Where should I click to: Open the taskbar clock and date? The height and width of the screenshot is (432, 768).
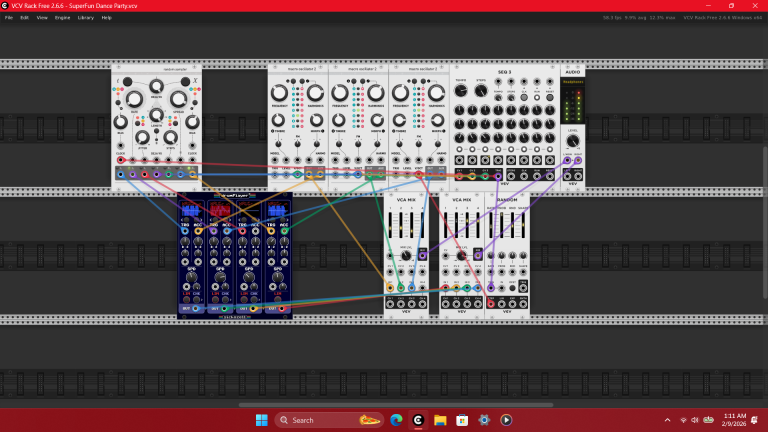click(x=735, y=420)
